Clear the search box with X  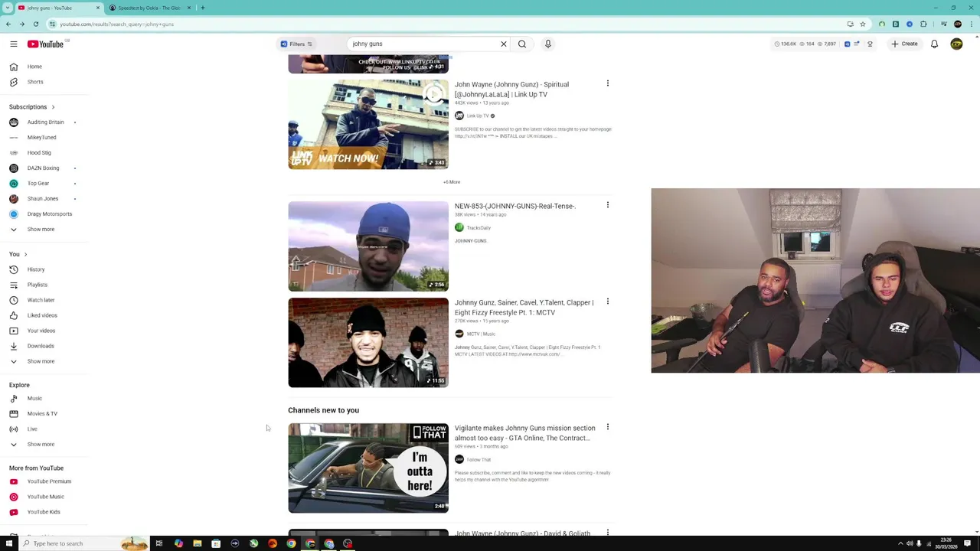click(x=504, y=44)
